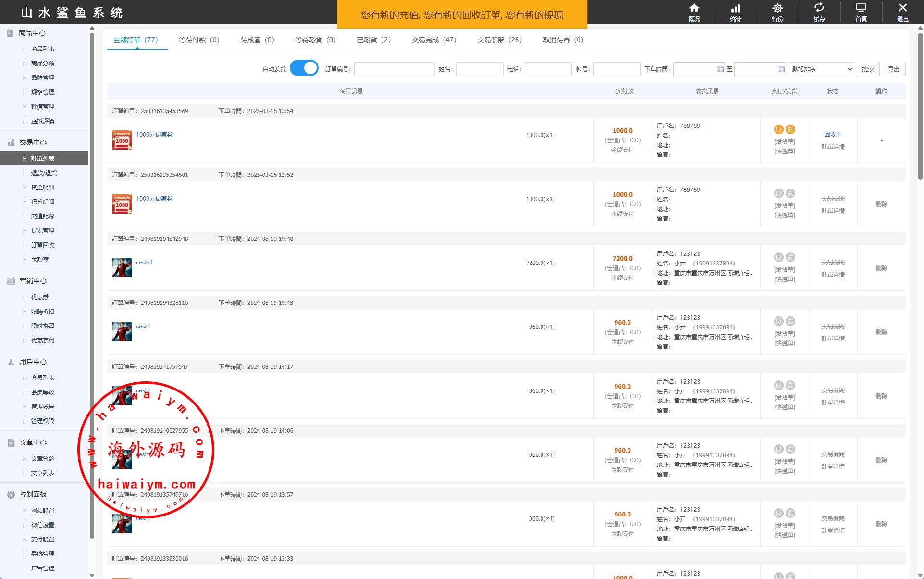Switch to the 交易完成 (47) tab
Viewport: 924px width, 579px height.
[433, 40]
